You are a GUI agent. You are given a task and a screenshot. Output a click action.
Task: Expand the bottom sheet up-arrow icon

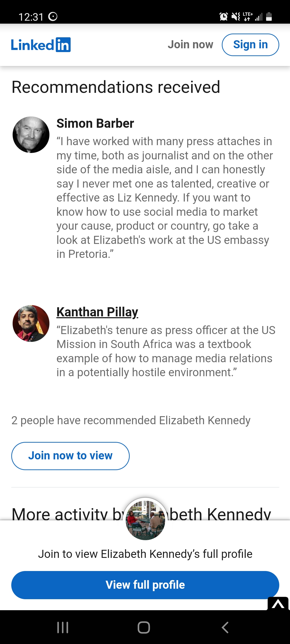pos(278,604)
